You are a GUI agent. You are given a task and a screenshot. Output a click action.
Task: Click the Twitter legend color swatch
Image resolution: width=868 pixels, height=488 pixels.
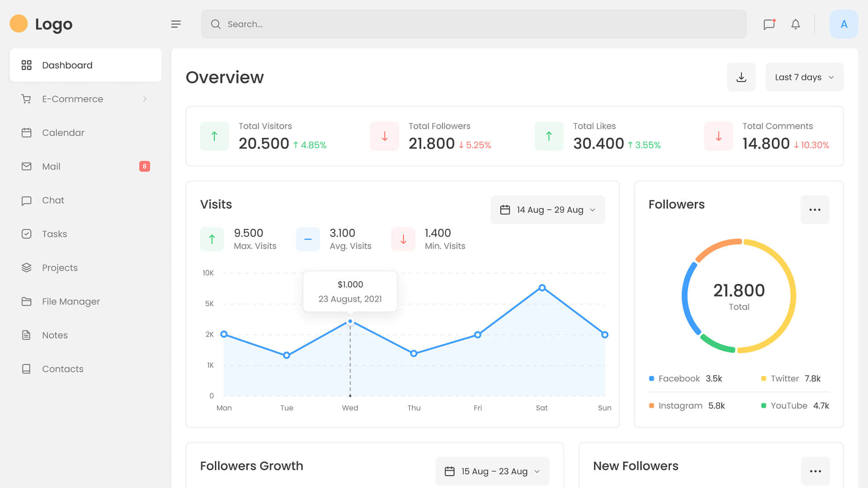tap(764, 379)
